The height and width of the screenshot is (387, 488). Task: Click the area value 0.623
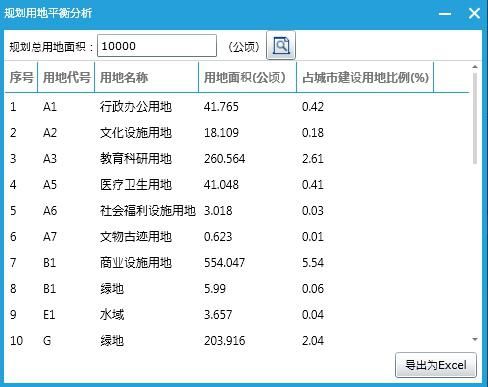point(218,237)
